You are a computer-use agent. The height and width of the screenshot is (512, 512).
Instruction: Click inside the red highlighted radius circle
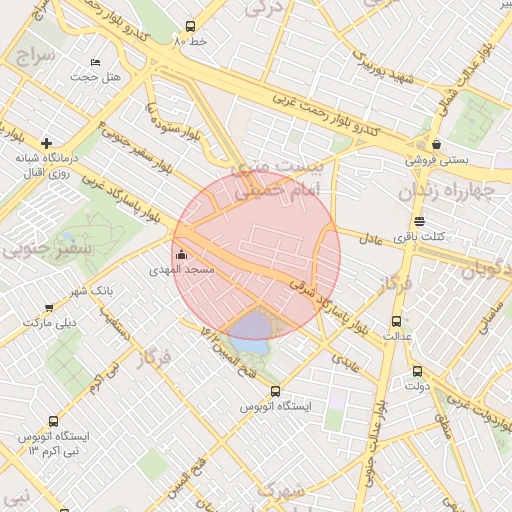[x=256, y=256]
